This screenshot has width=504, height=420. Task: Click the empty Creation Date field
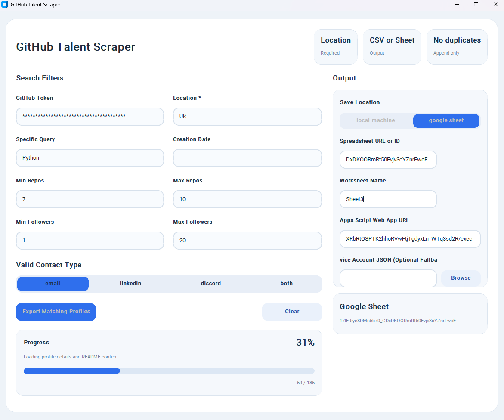[x=247, y=158]
